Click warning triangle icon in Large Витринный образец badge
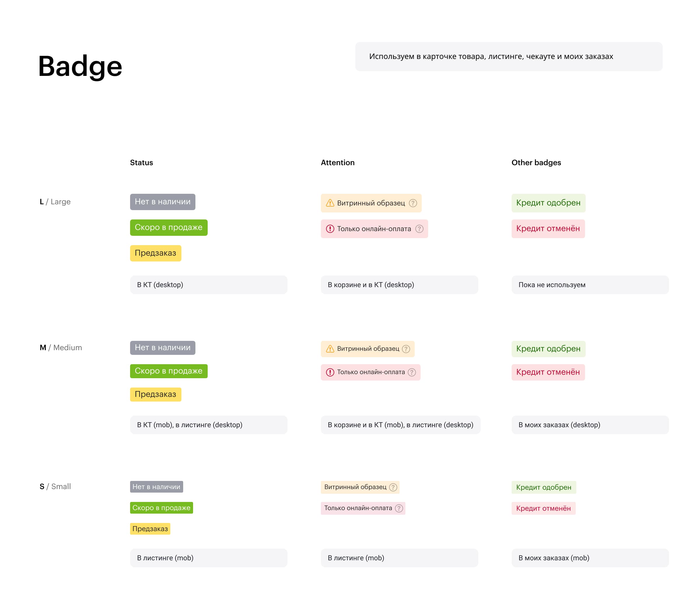 point(330,203)
